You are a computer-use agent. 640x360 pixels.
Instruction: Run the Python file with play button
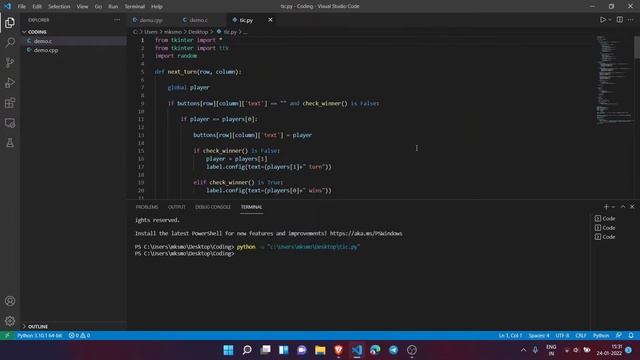tap(602, 20)
